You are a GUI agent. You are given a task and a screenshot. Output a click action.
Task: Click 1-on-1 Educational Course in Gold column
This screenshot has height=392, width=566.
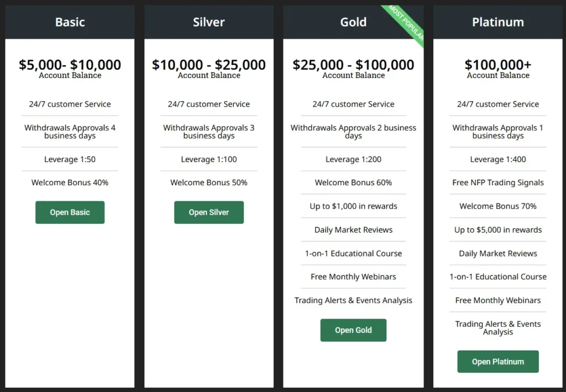point(353,253)
